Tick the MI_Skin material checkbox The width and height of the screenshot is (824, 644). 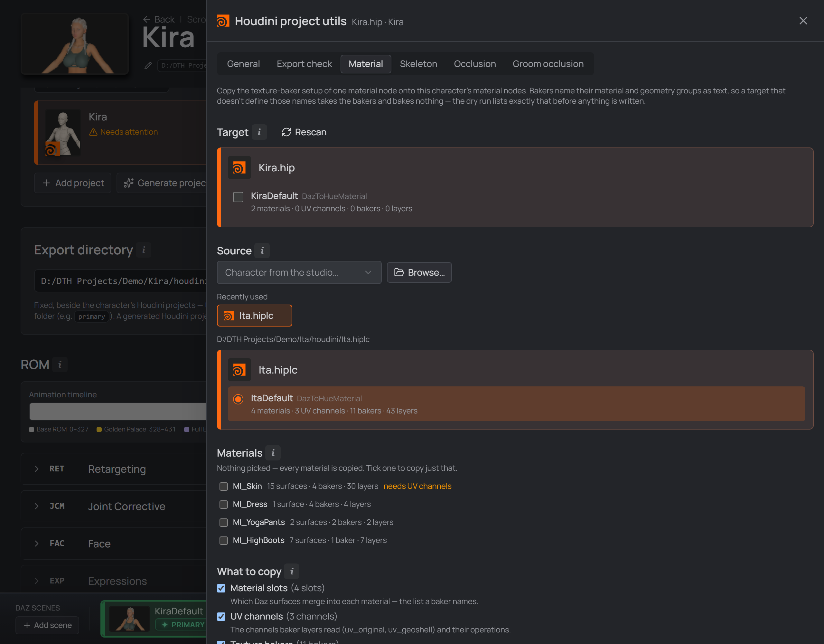(x=224, y=486)
